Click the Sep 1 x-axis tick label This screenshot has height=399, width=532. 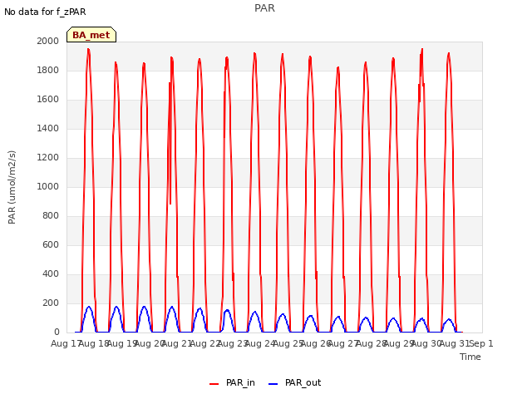click(481, 343)
